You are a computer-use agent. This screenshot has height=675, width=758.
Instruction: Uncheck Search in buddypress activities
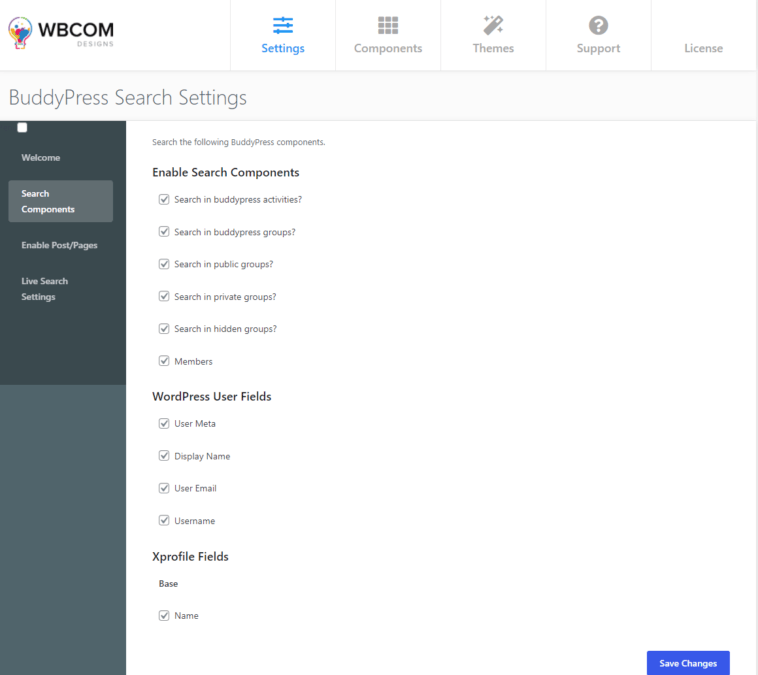(164, 199)
